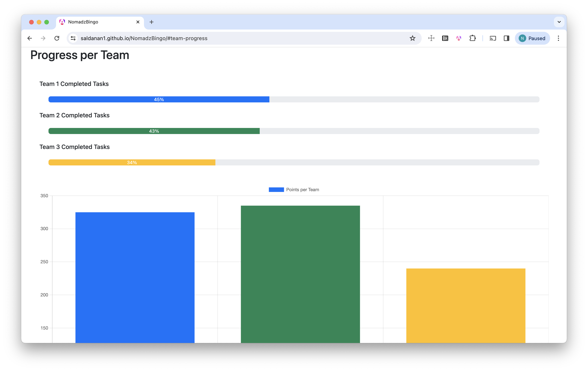Click the browser forward arrow
This screenshot has height=371, width=588.
point(43,38)
